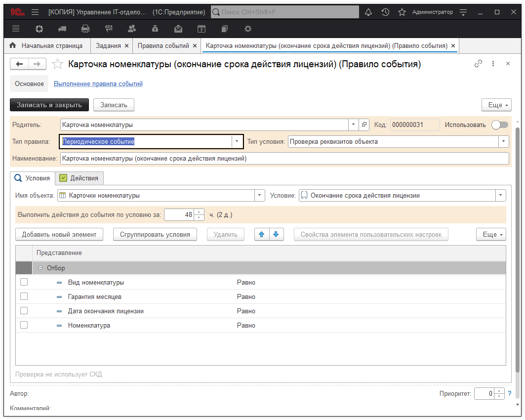
Task: Move element up with blue arrow
Action: 262,234
